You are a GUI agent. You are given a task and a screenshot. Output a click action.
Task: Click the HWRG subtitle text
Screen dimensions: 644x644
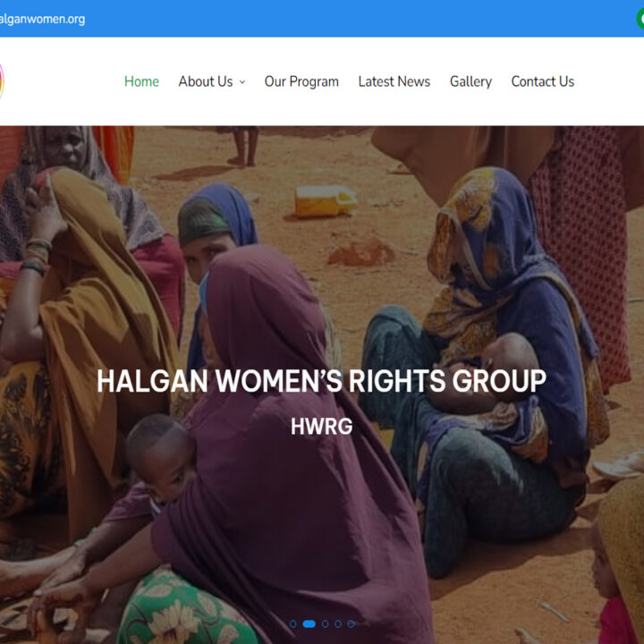pos(322,427)
